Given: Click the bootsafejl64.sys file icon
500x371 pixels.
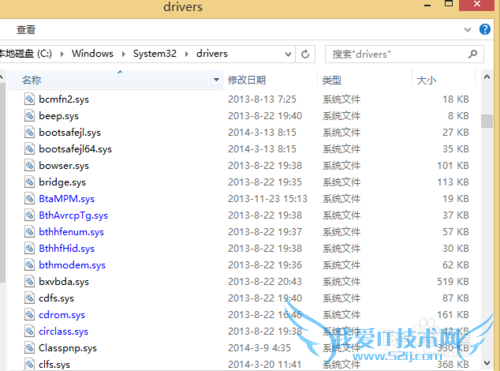Looking at the screenshot, I should [29, 149].
